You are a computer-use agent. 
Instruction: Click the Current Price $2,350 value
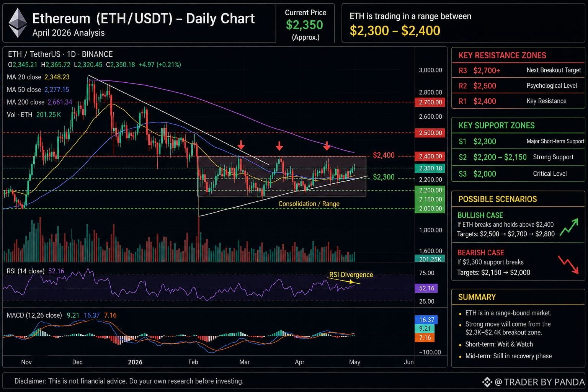point(305,25)
